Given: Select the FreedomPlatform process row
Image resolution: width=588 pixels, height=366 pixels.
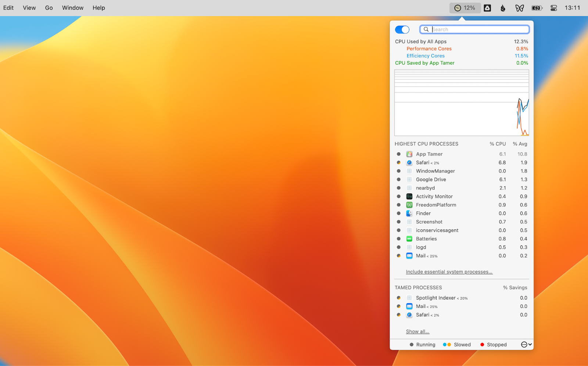Looking at the screenshot, I should pyautogui.click(x=462, y=205).
